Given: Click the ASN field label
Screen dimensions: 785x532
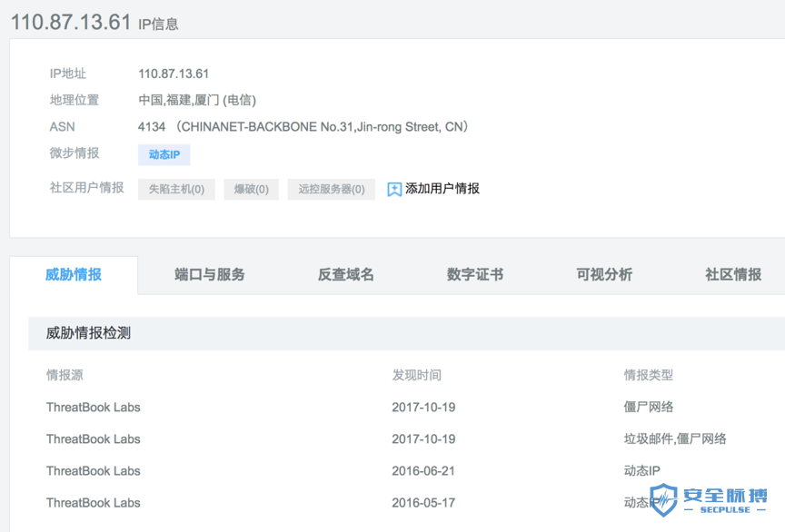Looking at the screenshot, I should [62, 127].
